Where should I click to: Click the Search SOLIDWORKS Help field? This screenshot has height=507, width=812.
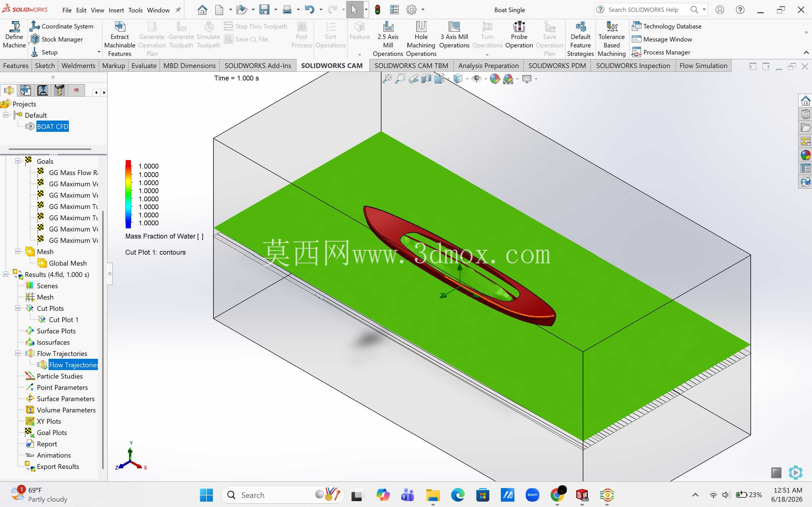coord(644,10)
